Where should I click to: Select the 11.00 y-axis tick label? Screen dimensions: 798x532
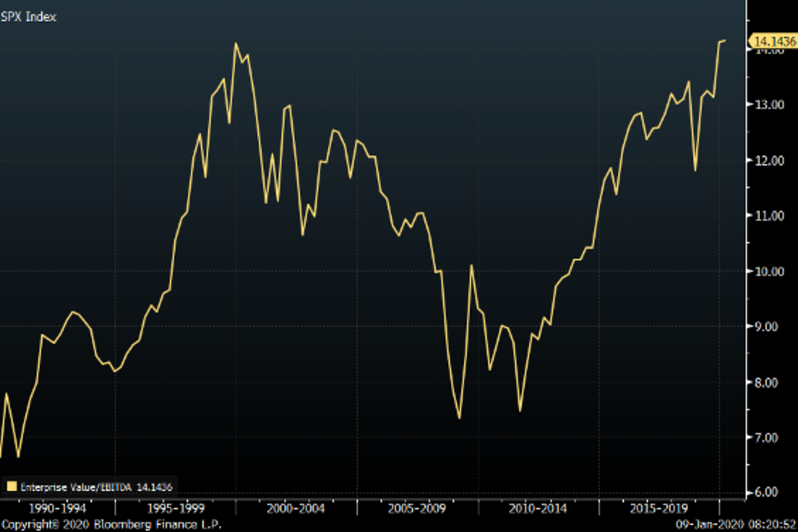[768, 215]
